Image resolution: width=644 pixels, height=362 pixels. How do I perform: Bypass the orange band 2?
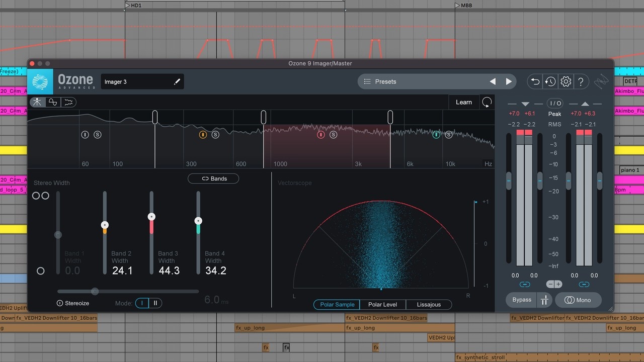click(203, 135)
